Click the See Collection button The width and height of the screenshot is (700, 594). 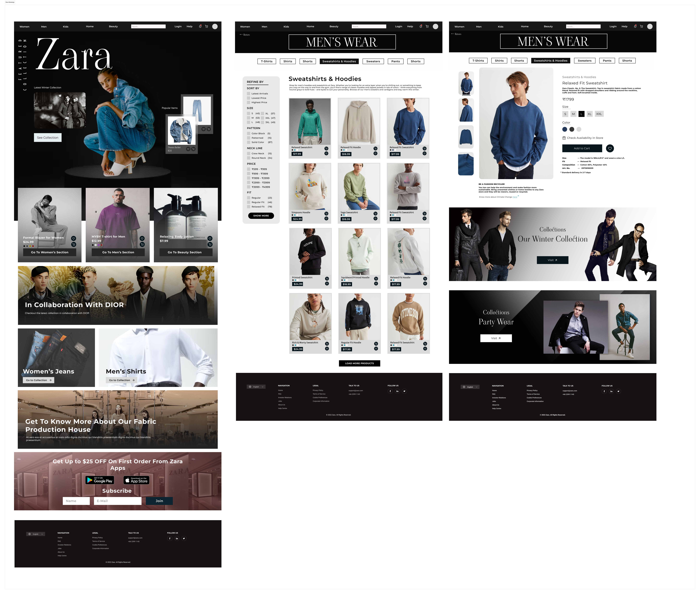pyautogui.click(x=48, y=137)
